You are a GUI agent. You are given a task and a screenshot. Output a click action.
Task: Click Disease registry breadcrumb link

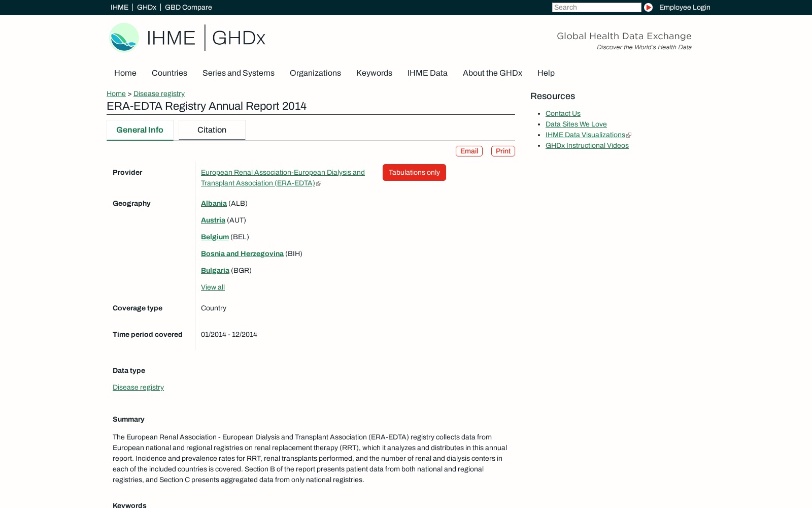[x=159, y=94]
